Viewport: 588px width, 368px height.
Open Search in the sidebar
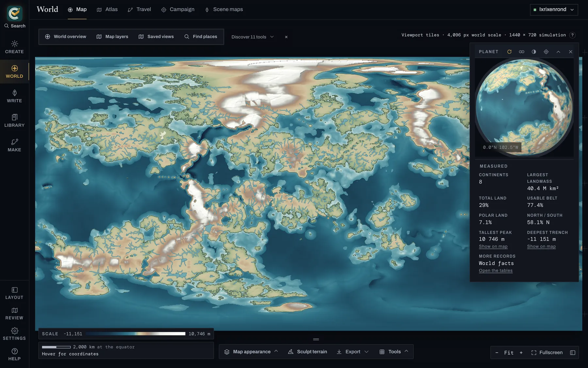(15, 26)
